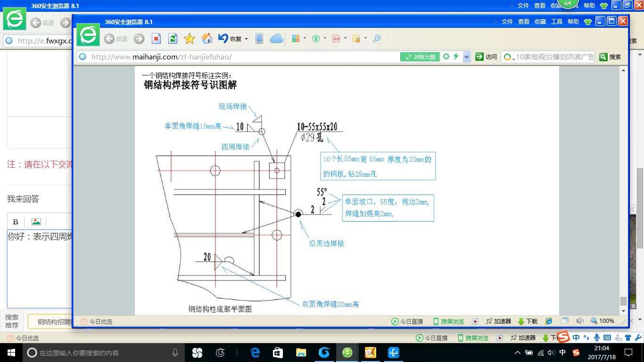Click the green shield payment icon
Screen dimensions: 644x362
coord(317,39)
